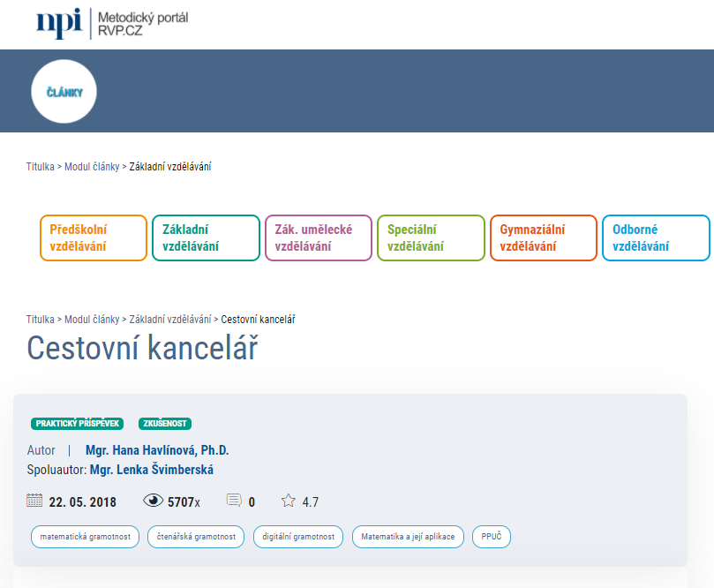Viewport: 714px width, 588px height.
Task: Click the Matematika a její aplikace tag
Action: (x=408, y=537)
